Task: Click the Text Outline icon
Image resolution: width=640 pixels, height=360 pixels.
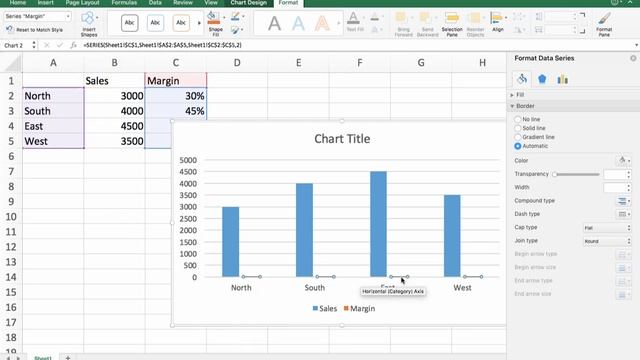Action: tap(375, 17)
